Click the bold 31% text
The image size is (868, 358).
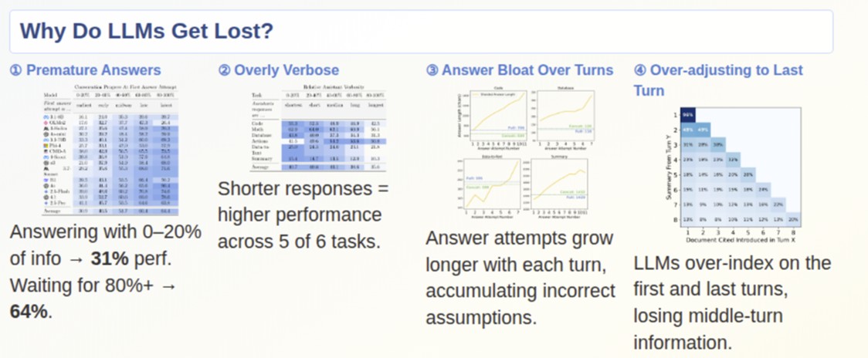[x=110, y=258]
